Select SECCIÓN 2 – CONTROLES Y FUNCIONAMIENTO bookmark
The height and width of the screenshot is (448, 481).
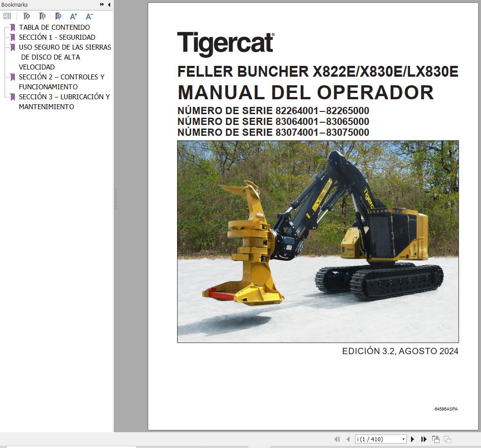(61, 77)
